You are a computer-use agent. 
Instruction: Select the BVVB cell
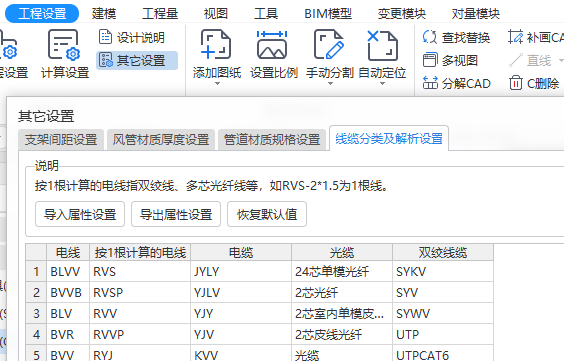68,292
